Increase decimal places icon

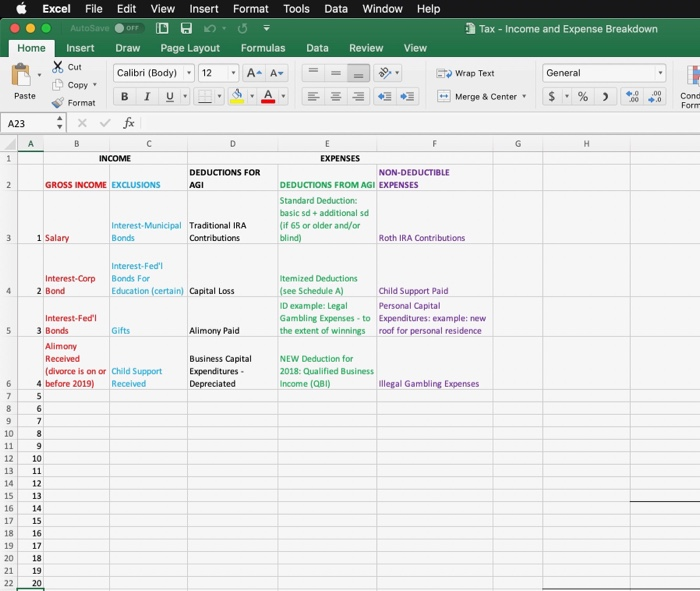(x=632, y=96)
